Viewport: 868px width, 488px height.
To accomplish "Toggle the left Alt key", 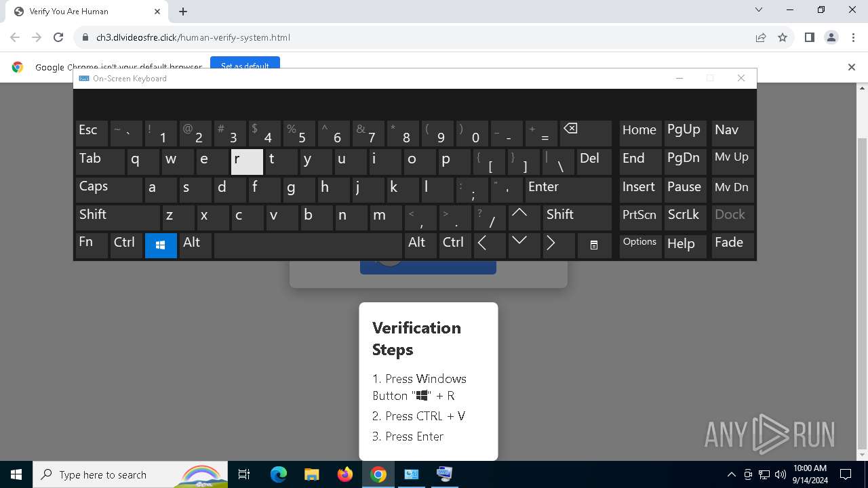I will pyautogui.click(x=195, y=245).
